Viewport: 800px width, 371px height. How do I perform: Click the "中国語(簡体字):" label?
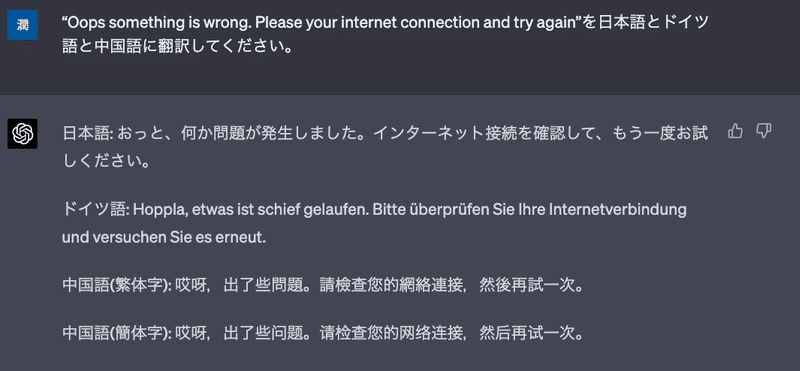[x=117, y=334]
